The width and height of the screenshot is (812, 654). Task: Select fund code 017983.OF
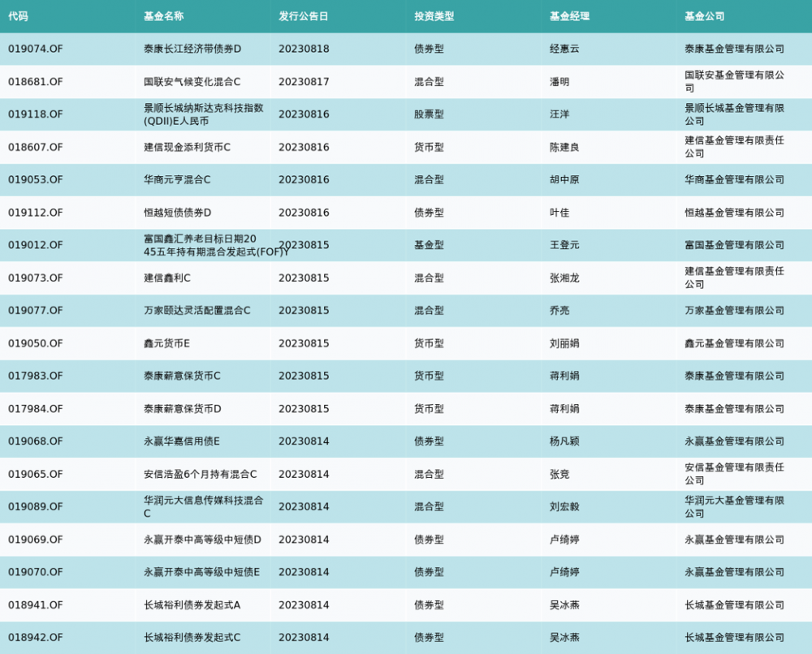[35, 376]
